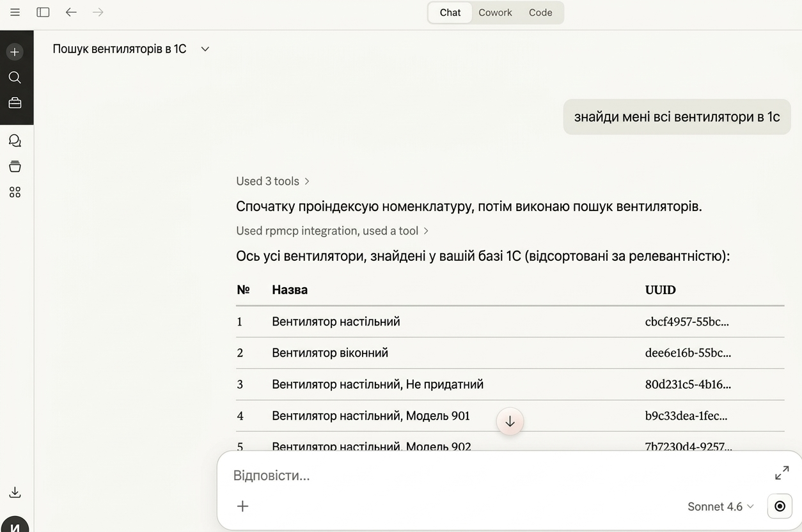Open the briefcase icon in sidebar

click(x=15, y=103)
